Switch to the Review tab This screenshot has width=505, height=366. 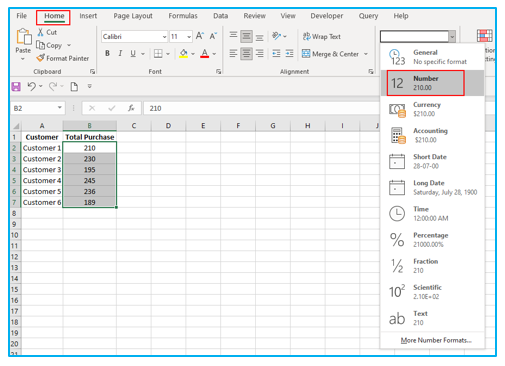tap(254, 16)
